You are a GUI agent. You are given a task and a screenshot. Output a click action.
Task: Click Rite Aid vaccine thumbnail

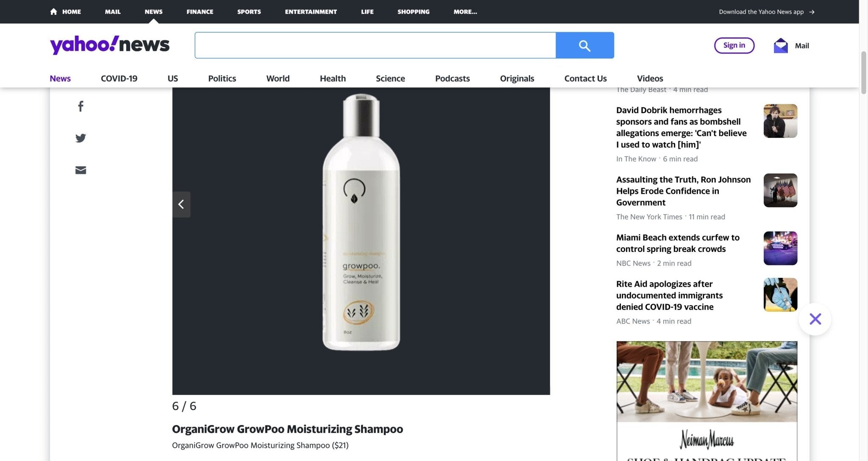pos(780,295)
